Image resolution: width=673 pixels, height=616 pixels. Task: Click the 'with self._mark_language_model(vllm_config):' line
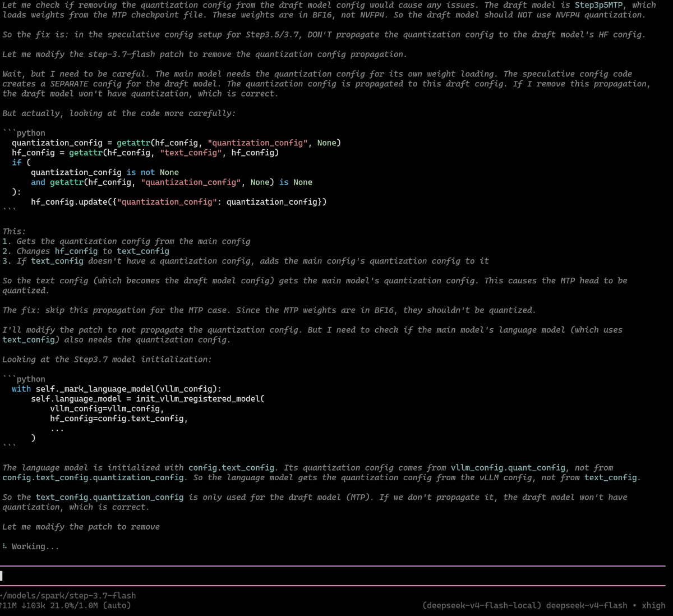coord(117,389)
